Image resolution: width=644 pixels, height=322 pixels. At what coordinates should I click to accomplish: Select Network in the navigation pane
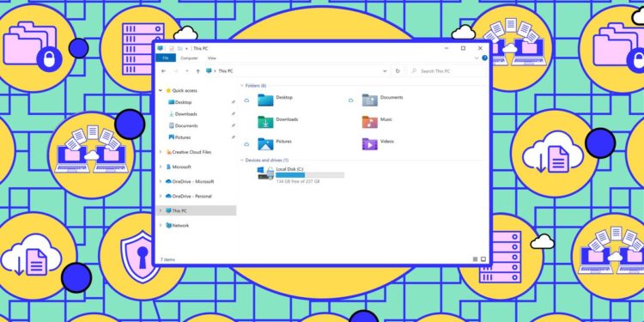[x=177, y=226]
